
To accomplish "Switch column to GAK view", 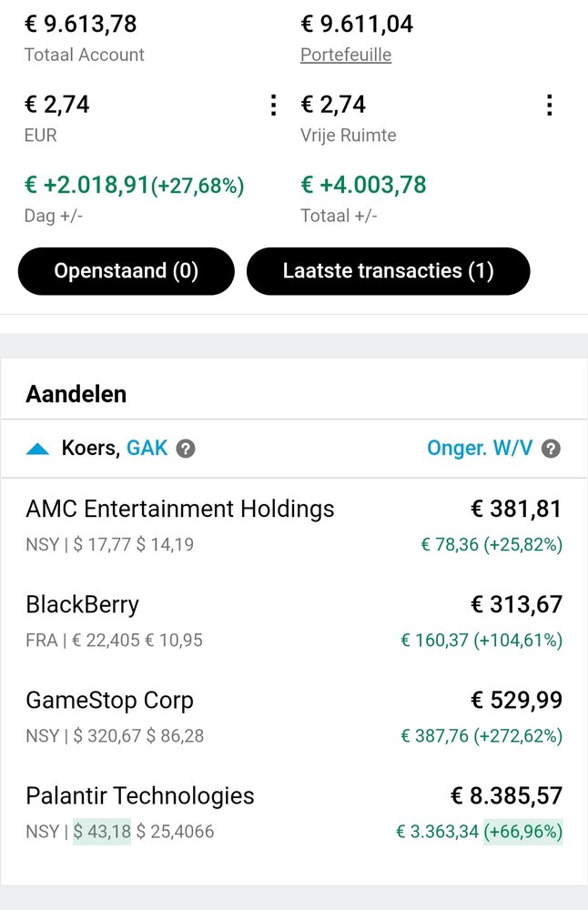I will point(147,448).
